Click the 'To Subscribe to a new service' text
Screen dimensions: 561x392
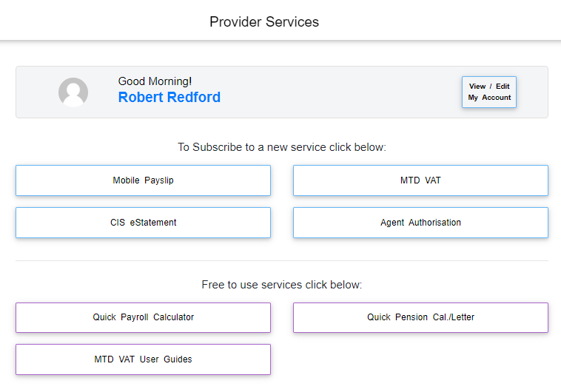pyautogui.click(x=281, y=147)
